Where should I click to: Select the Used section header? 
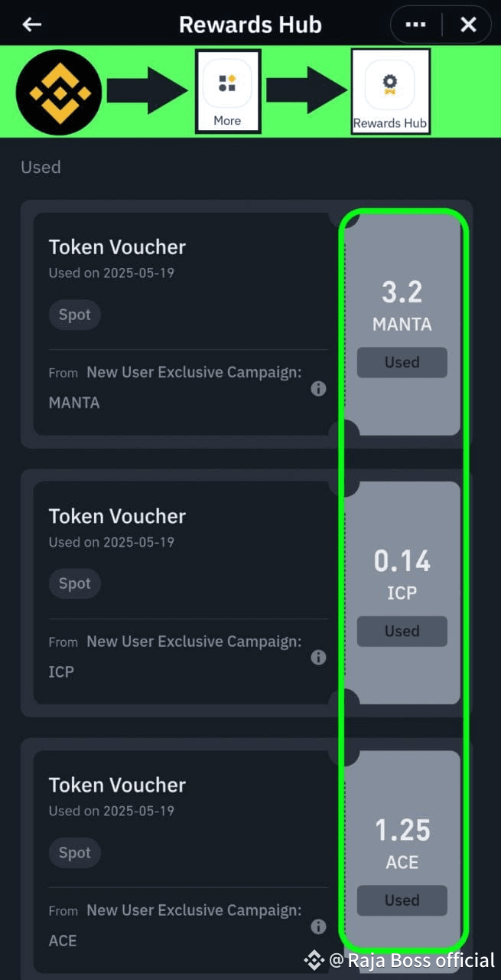[x=41, y=167]
